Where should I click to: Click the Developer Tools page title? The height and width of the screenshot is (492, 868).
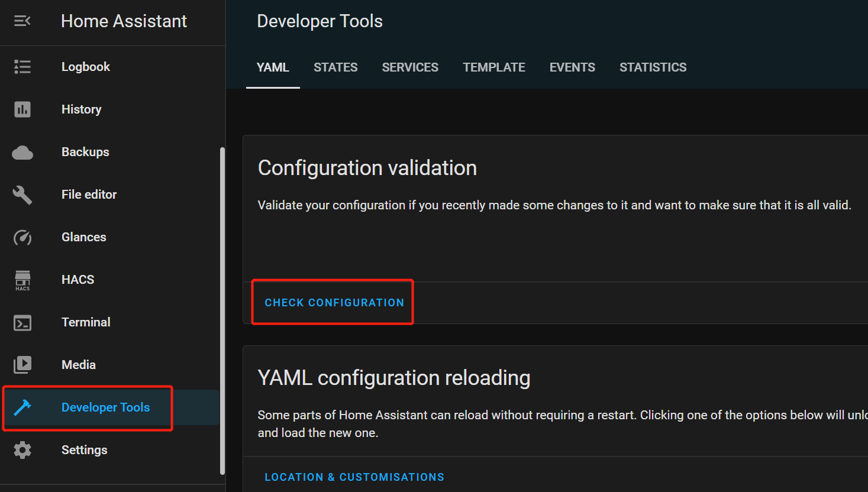click(x=320, y=21)
